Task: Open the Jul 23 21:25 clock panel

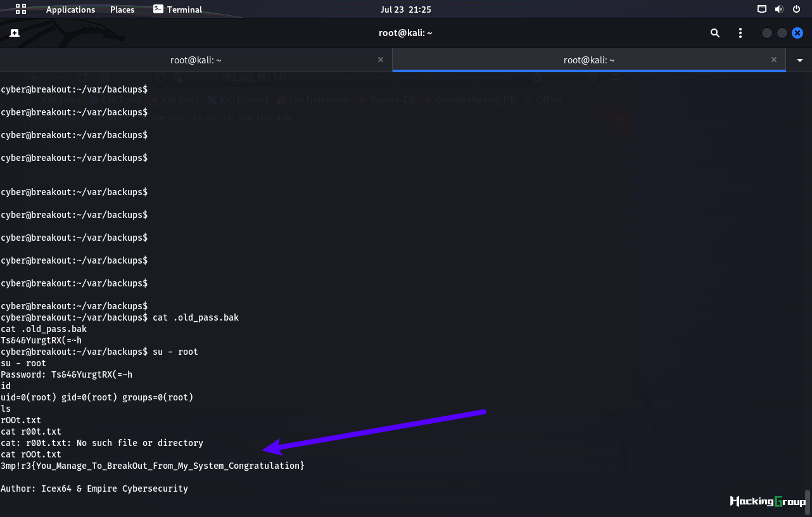Action: pyautogui.click(x=405, y=10)
